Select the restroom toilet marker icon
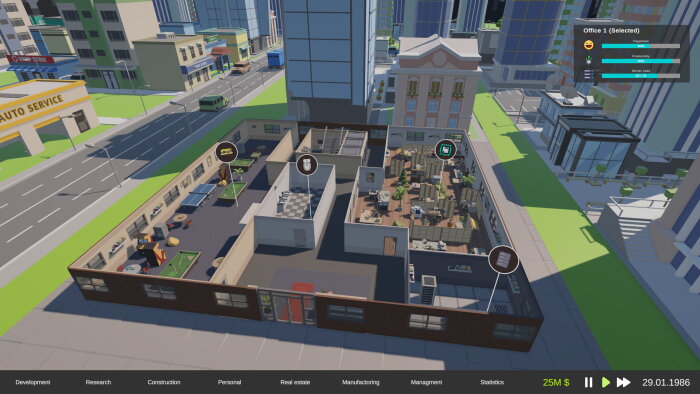This screenshot has height=394, width=700. (307, 165)
